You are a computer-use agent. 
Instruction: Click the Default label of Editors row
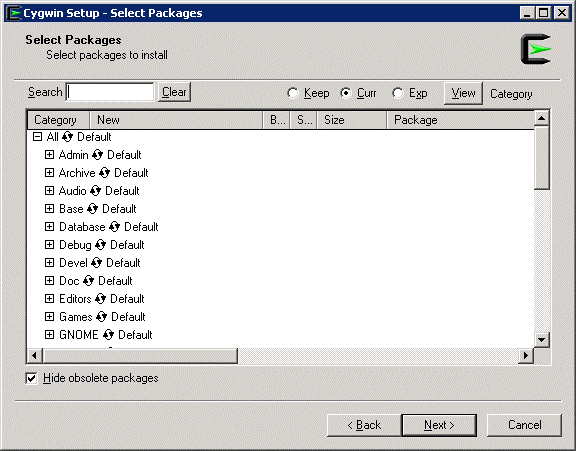(127, 299)
